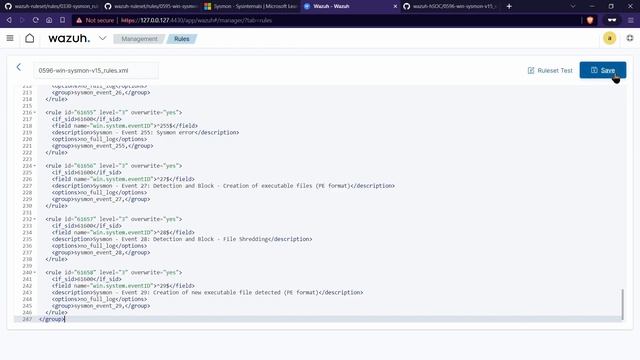The image size is (640, 360).
Task: Open a new browser tab
Action: coord(509,6)
